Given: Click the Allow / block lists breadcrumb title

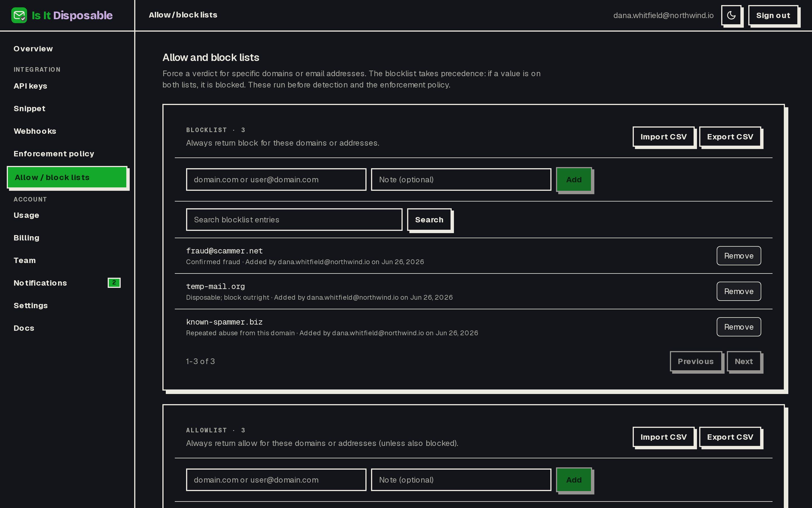Looking at the screenshot, I should tap(183, 15).
